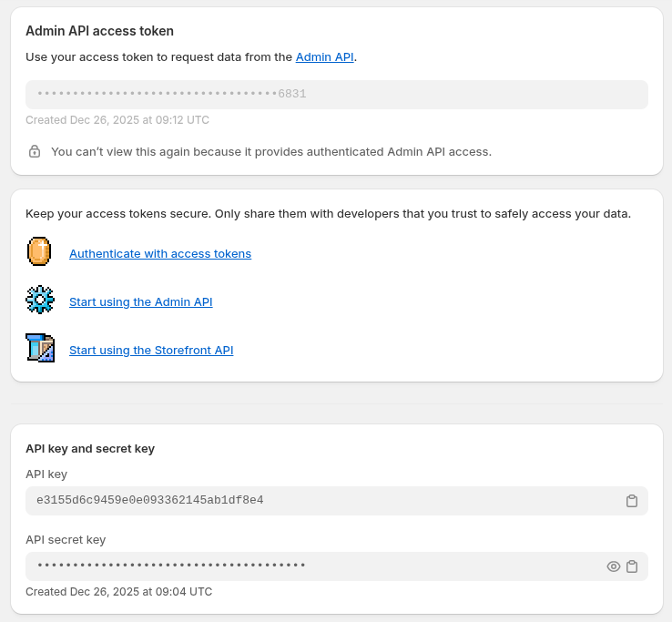
Task: Open the Admin API link
Action: [324, 56]
